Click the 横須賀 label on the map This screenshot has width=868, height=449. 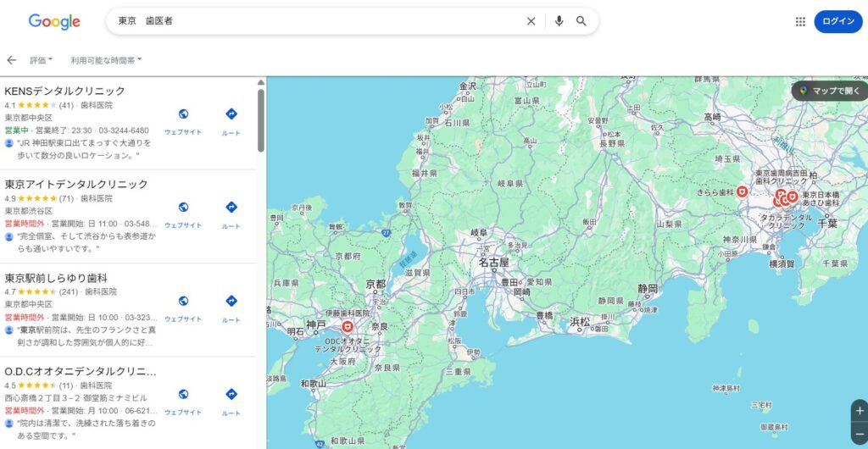(x=782, y=263)
